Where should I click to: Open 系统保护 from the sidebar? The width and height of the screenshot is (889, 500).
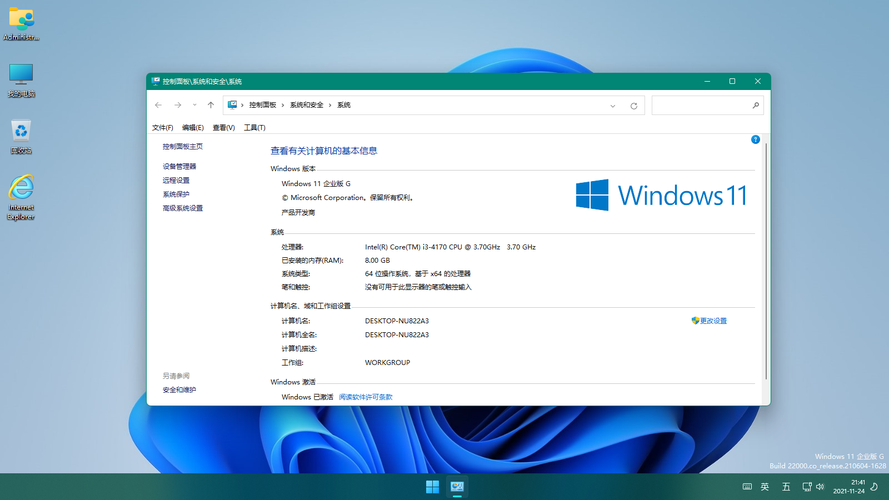click(176, 194)
